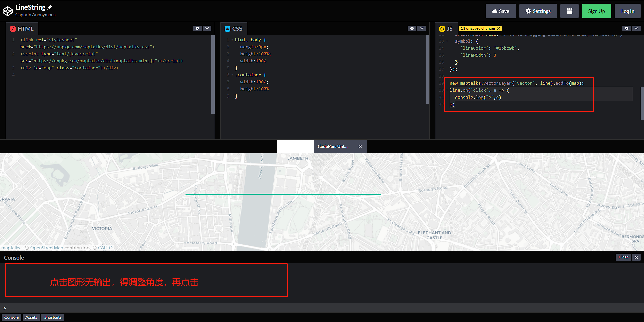Screen dimensions: 644x322
Task: Dismiss the unsaved changes badge
Action: pos(498,29)
